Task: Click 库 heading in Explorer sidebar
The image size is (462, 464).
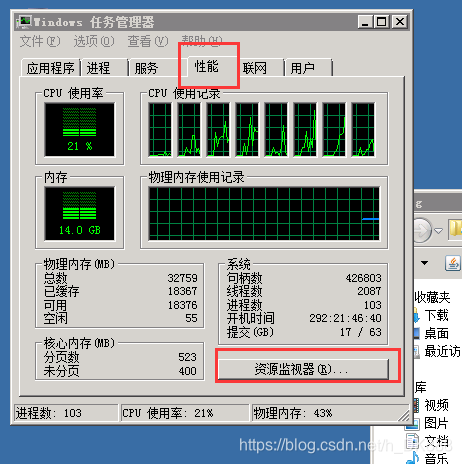Action: (x=421, y=387)
